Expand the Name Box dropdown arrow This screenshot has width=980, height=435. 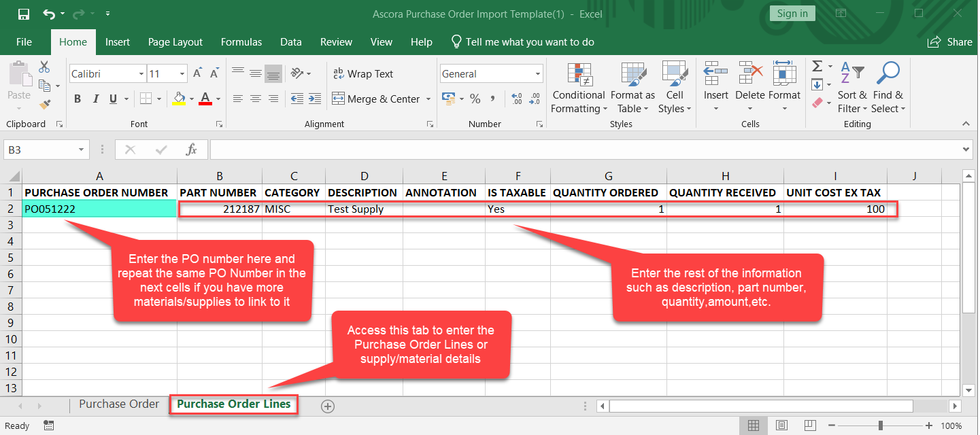(82, 150)
